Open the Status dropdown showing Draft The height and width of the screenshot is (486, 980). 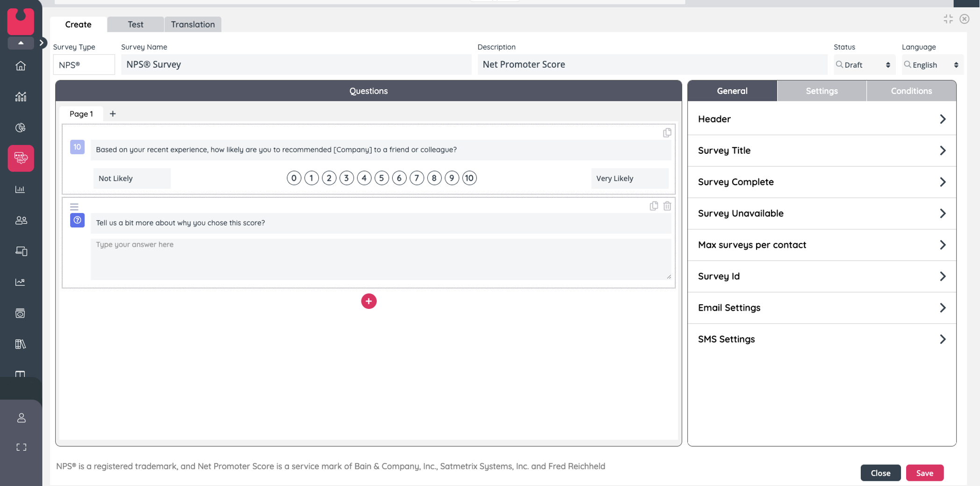click(x=864, y=65)
